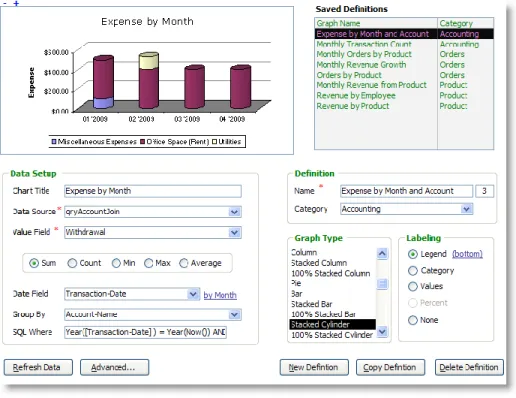Select the Count aggregation radio button
Viewport: 516px width, 398px height.
tap(72, 263)
